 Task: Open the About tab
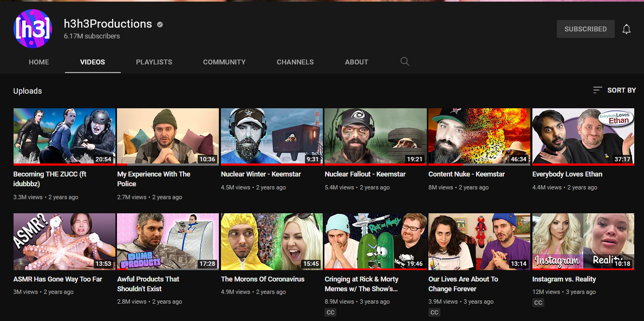(x=356, y=62)
